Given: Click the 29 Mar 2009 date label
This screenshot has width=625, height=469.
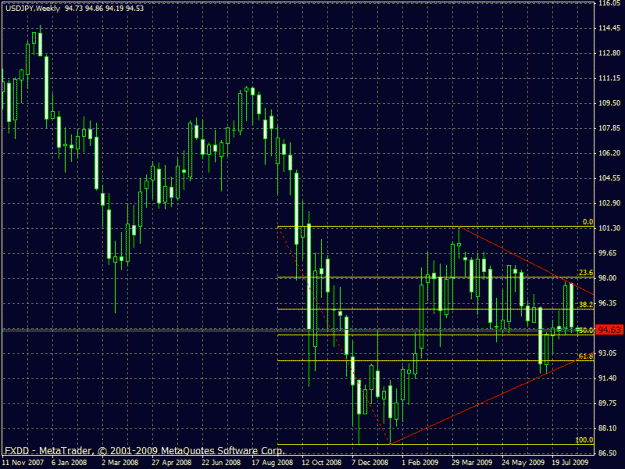Looking at the screenshot, I should (472, 463).
